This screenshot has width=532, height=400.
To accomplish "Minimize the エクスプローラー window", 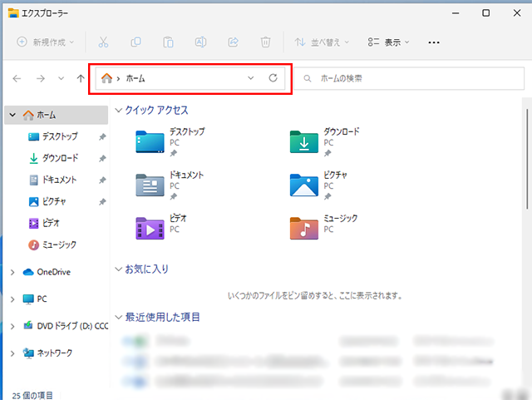I will pos(456,13).
